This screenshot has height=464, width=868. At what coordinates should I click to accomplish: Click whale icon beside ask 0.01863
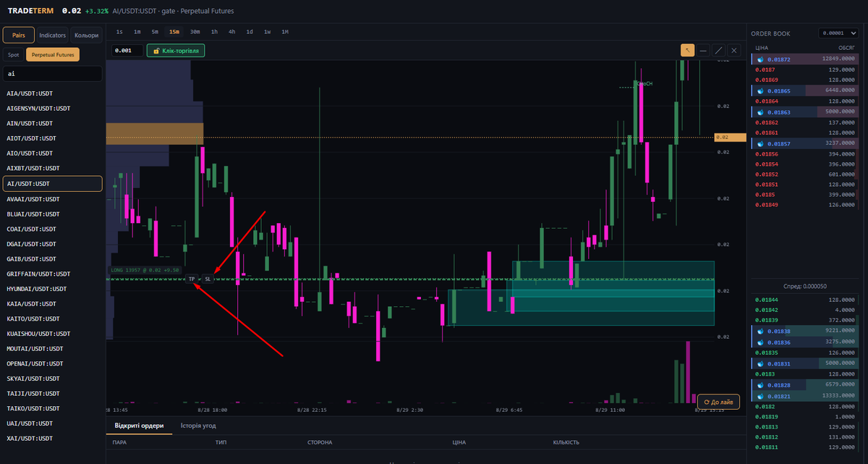(761, 112)
